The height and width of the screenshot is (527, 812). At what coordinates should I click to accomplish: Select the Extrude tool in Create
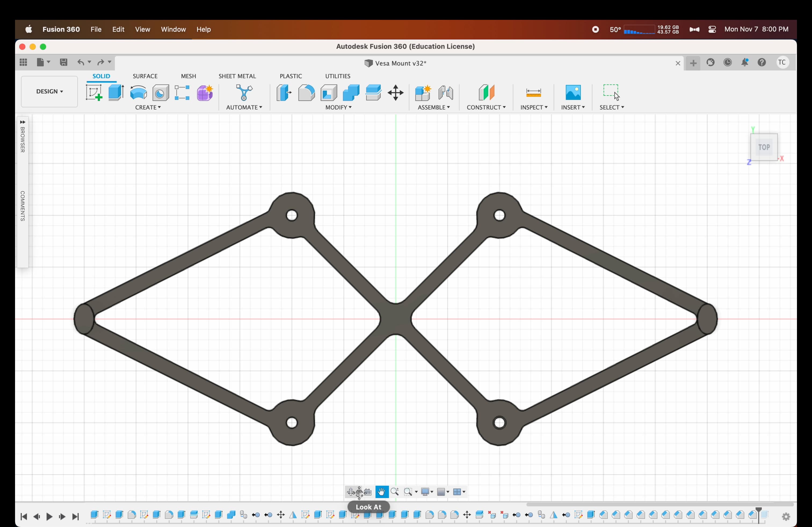(116, 93)
